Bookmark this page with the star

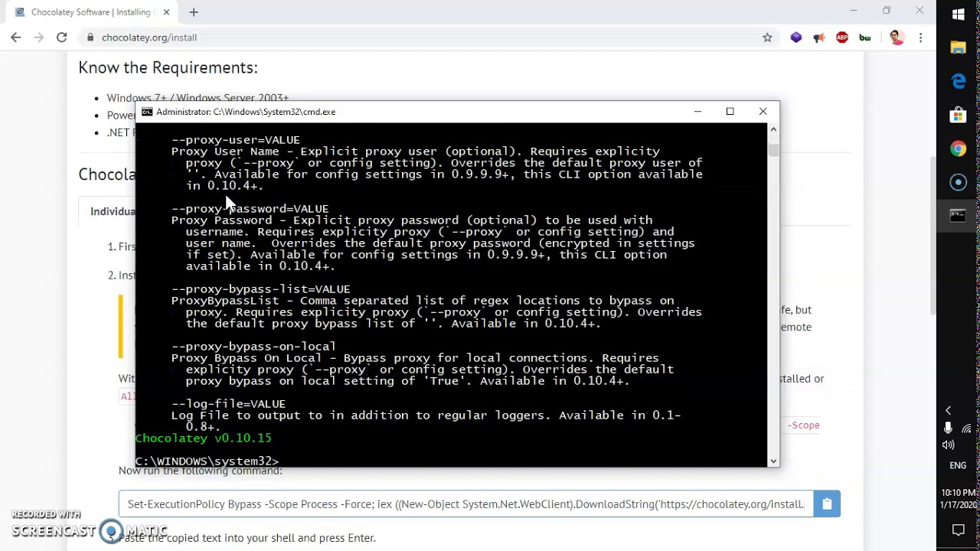(x=767, y=37)
